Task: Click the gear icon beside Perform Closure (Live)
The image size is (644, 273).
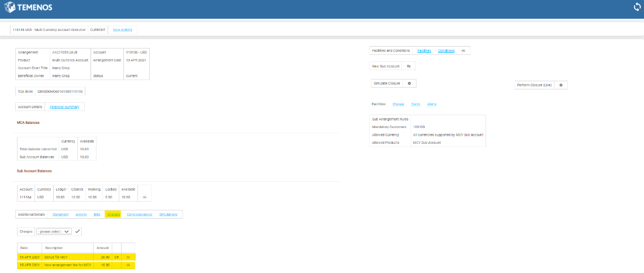Action: click(x=560, y=85)
